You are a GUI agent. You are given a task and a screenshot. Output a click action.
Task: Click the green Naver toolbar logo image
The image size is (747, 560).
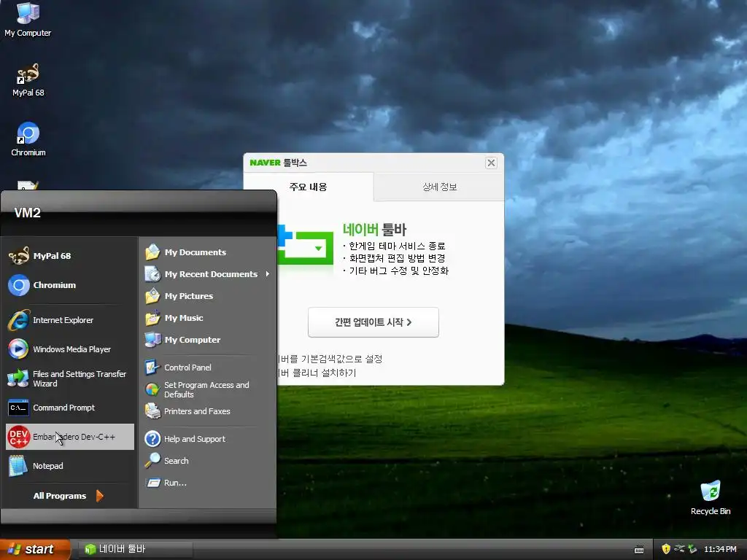pos(306,245)
